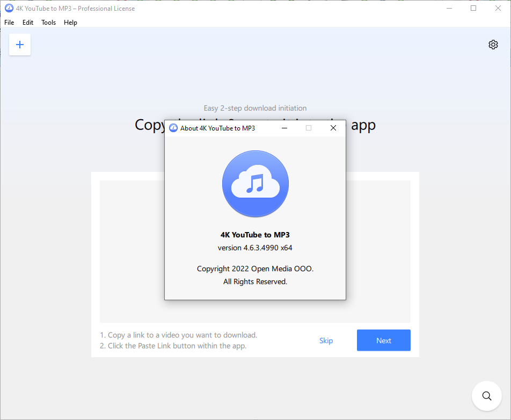Click the About dialog title bar icon
The width and height of the screenshot is (511, 420).
[173, 128]
